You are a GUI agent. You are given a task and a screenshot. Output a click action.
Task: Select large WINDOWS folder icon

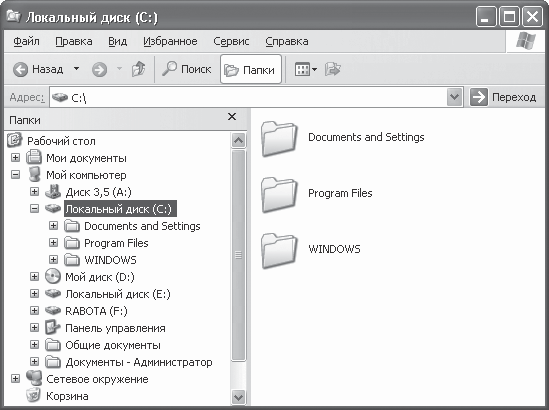279,251
